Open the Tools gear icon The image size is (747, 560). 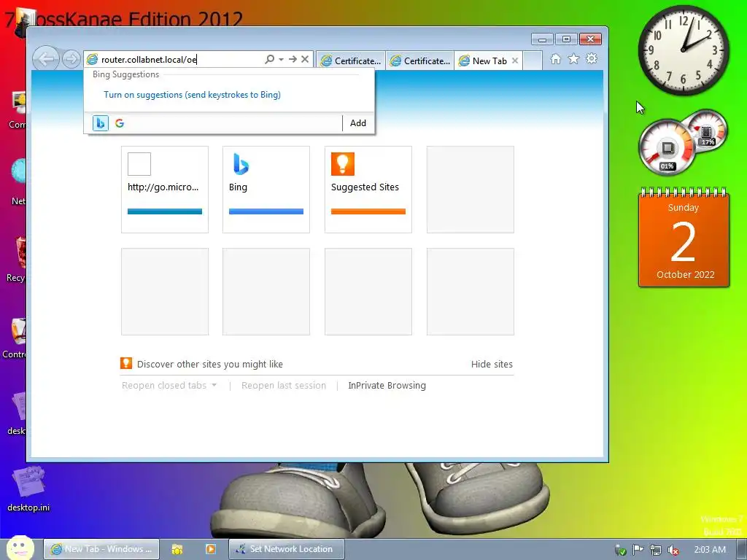point(592,58)
